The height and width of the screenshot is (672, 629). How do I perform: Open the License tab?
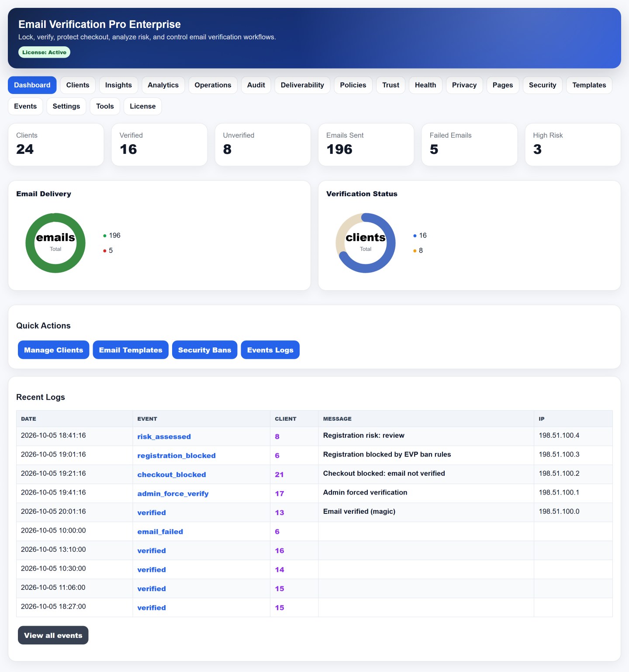click(143, 106)
